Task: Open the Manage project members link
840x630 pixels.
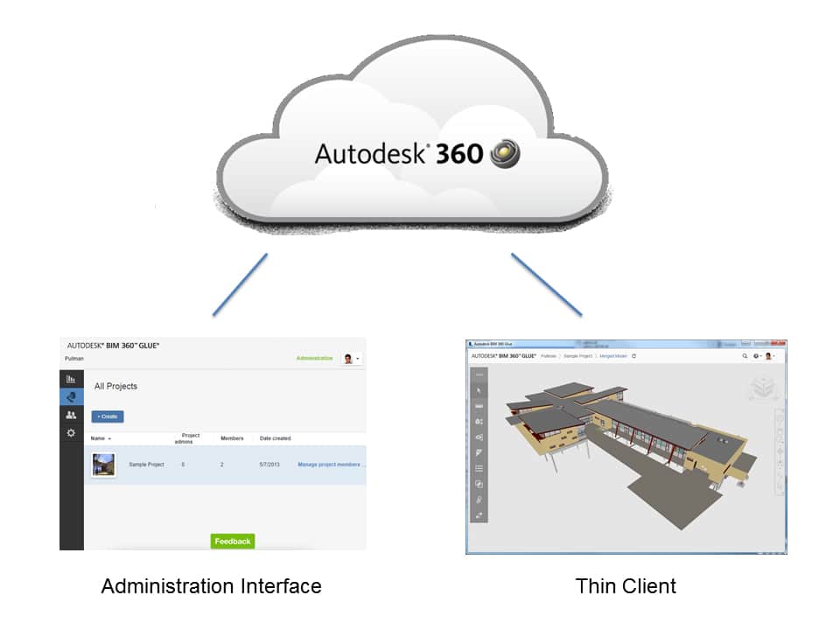Action: pos(331,465)
